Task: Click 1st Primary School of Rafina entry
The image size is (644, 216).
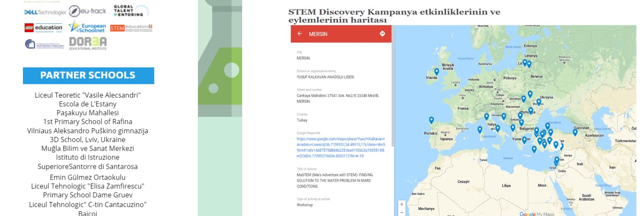Action: [x=88, y=122]
